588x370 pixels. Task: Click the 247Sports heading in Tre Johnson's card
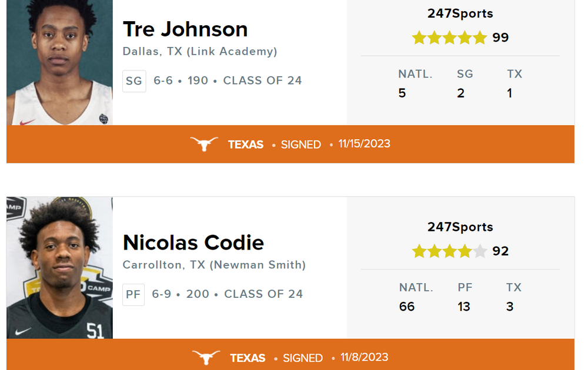(x=460, y=14)
